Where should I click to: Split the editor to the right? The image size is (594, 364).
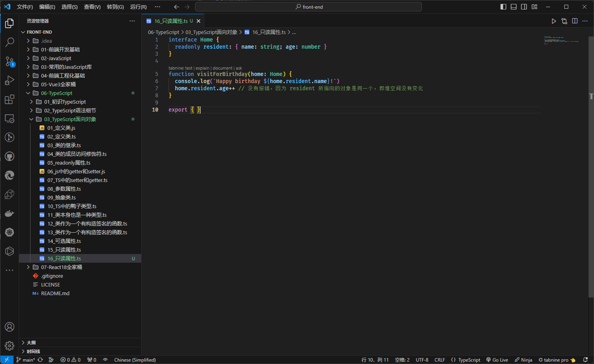coord(575,21)
